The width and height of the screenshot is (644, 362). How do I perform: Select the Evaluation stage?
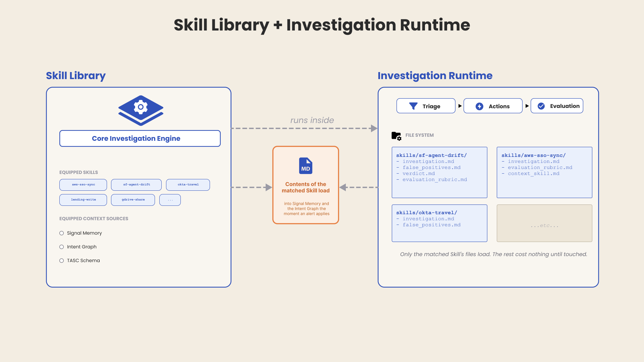point(557,106)
